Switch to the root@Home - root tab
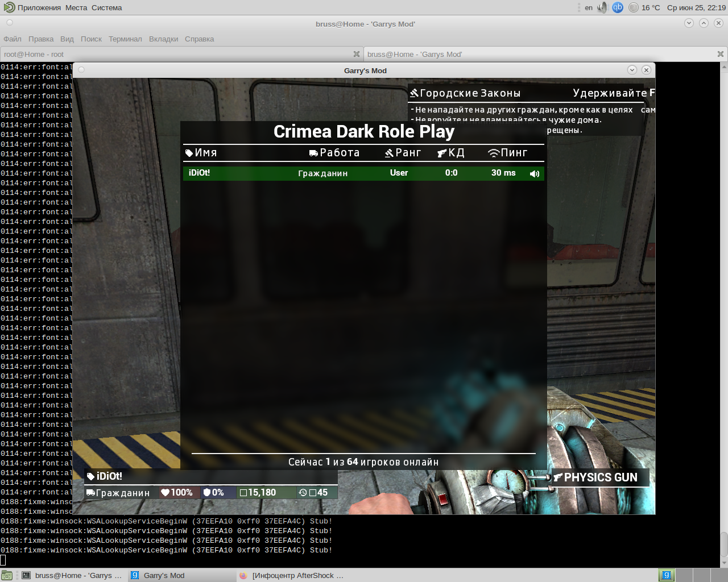728x582 pixels. 171,55
